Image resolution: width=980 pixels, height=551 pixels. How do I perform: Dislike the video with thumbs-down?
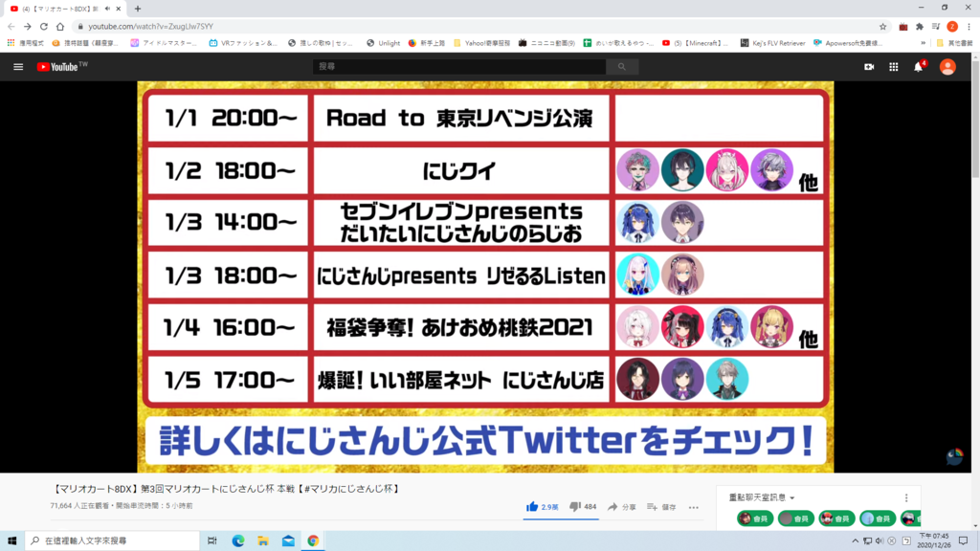point(575,507)
